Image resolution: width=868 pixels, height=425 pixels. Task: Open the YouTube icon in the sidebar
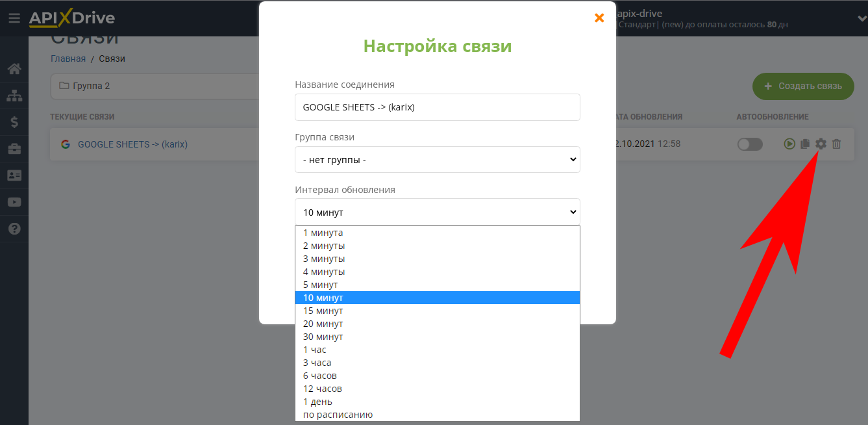coord(14,202)
